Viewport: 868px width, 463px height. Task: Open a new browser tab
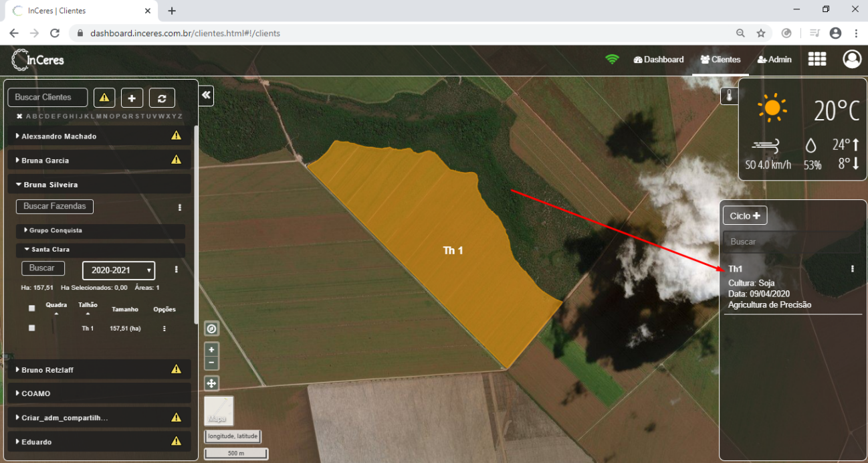pos(172,11)
